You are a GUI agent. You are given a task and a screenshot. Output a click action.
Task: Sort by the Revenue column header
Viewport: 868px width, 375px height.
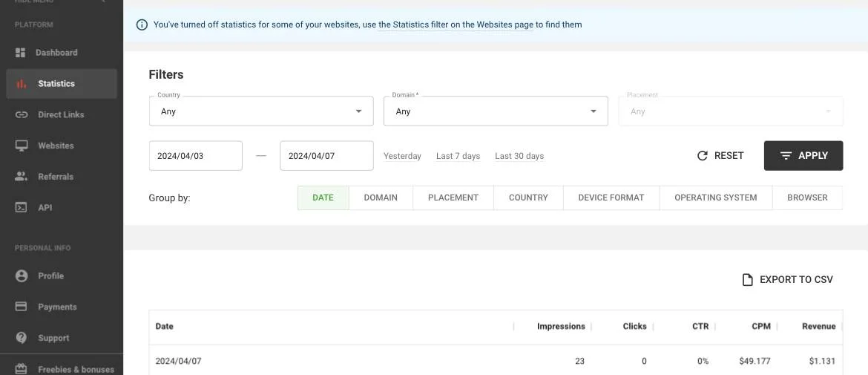[819, 326]
